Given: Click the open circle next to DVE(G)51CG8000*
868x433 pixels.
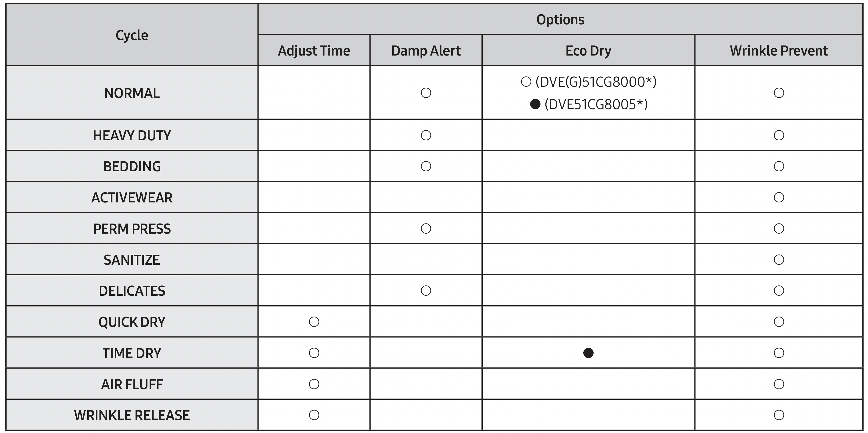Looking at the screenshot, I should (x=526, y=82).
